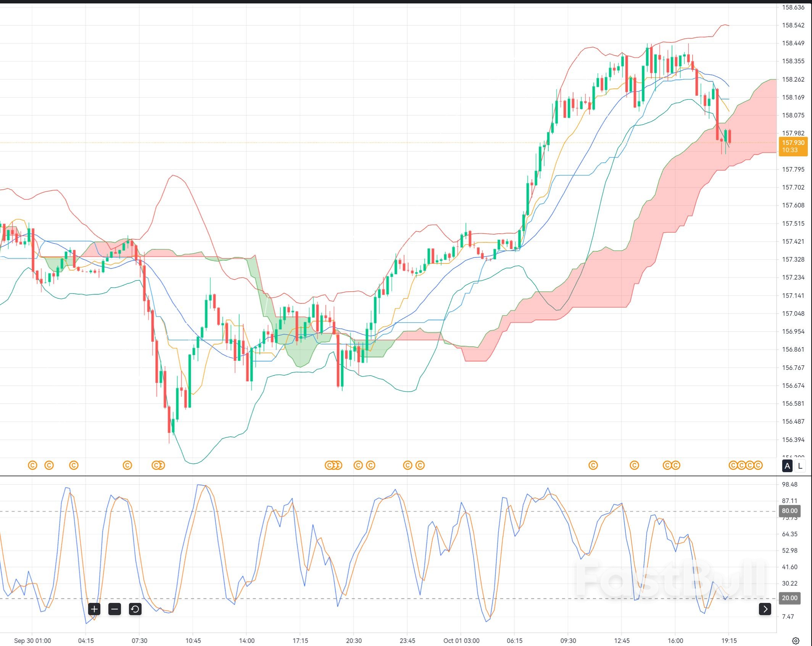Click the 158.636 price axis label

(x=793, y=7)
